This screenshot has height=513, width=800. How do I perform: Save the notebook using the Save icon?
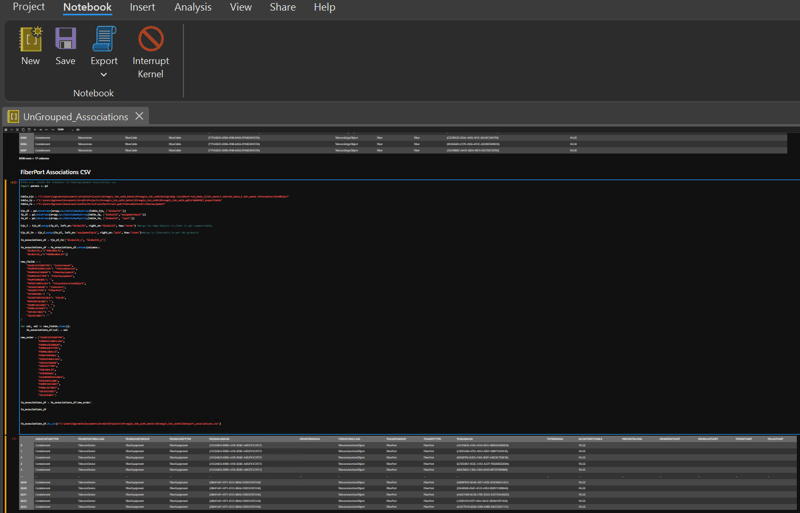coord(65,40)
